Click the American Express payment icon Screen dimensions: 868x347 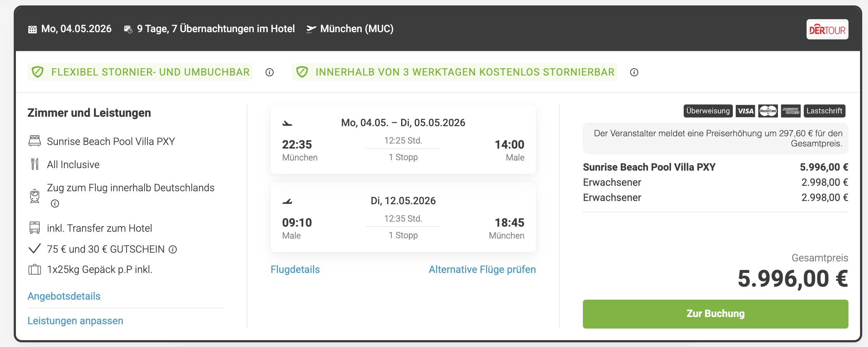791,111
